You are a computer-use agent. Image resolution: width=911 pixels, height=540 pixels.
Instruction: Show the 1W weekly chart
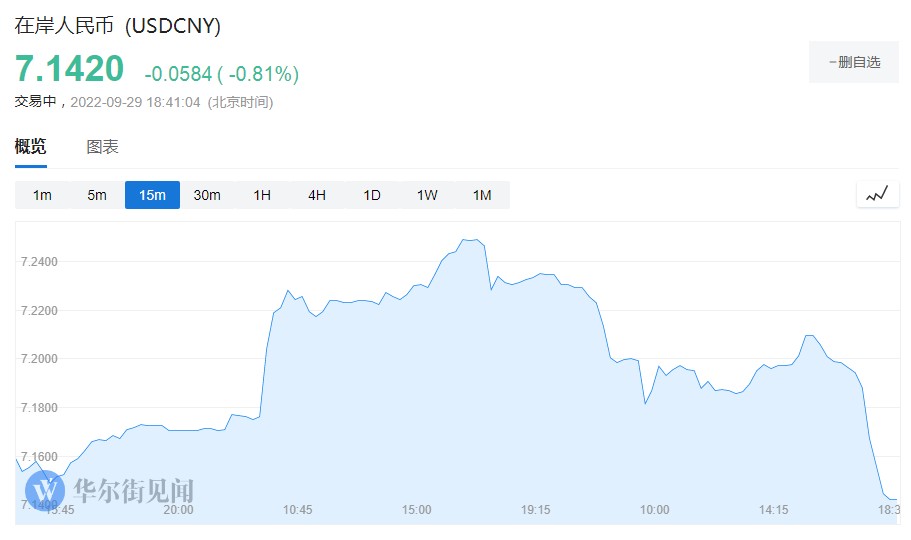pyautogui.click(x=427, y=195)
